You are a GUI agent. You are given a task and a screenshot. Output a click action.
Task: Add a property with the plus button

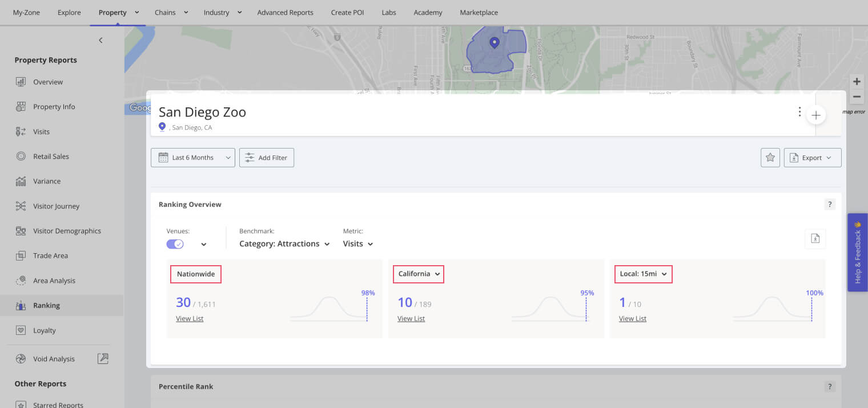[816, 115]
